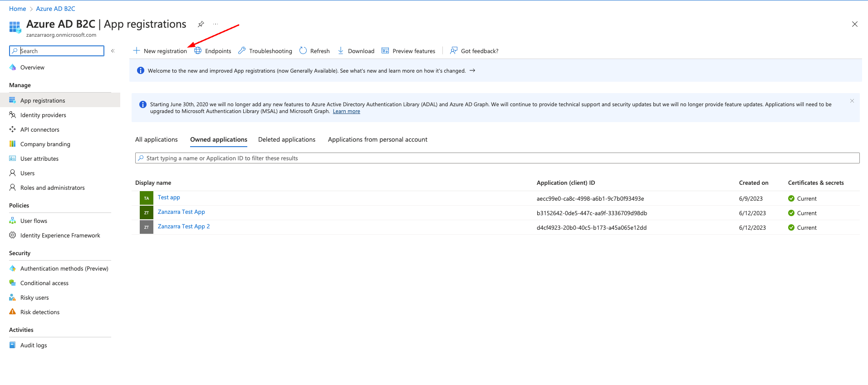
Task: Click the Certificates & secrets column header
Action: (816, 183)
